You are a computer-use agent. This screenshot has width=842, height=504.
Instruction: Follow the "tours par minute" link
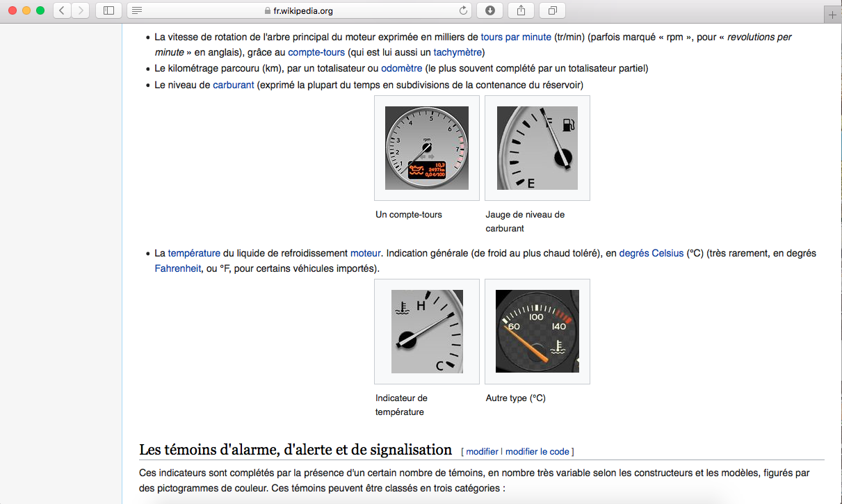[516, 37]
